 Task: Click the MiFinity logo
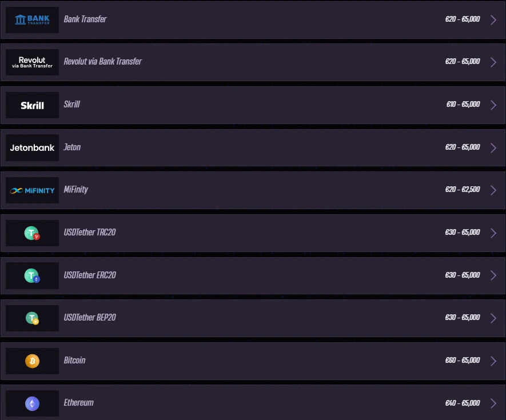pos(32,190)
